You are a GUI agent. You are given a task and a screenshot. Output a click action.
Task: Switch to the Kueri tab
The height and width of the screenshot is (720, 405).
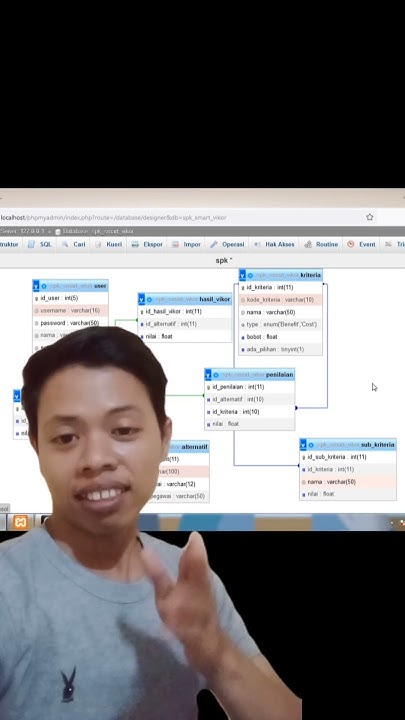[109, 244]
